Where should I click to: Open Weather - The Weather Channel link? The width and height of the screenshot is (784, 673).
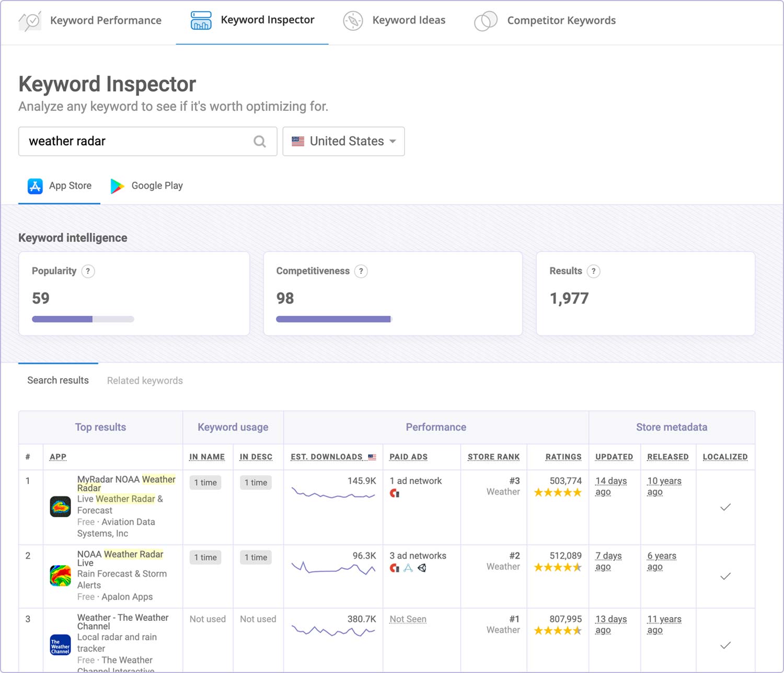[123, 622]
